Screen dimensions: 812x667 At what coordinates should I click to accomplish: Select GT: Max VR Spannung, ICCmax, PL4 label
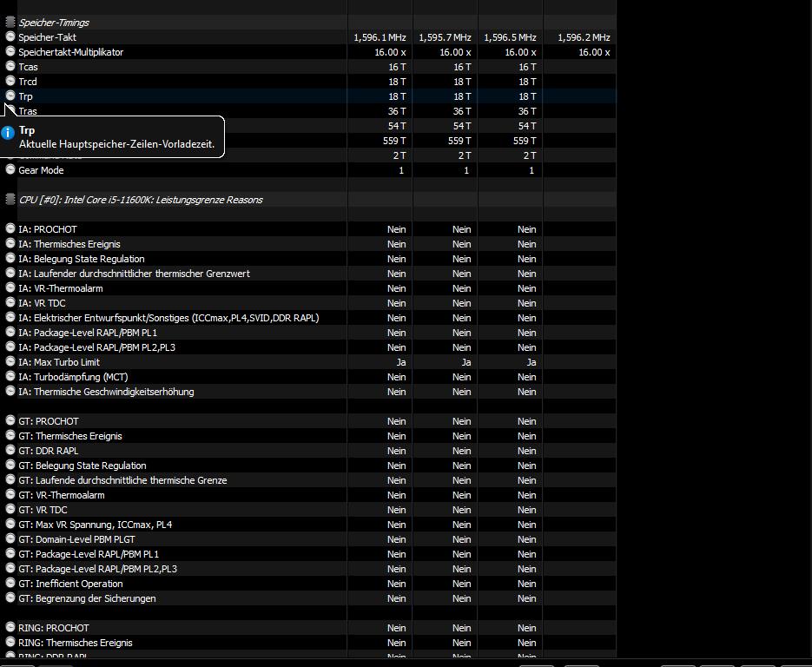(96, 525)
